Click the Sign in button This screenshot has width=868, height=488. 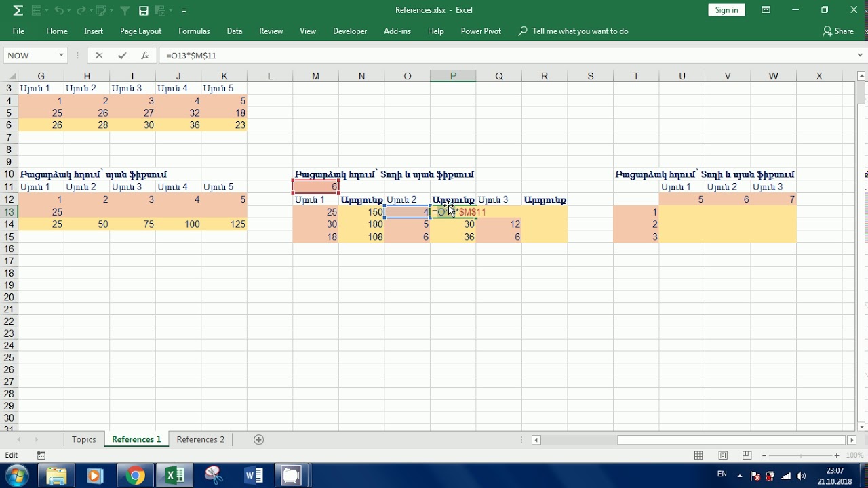pos(726,10)
